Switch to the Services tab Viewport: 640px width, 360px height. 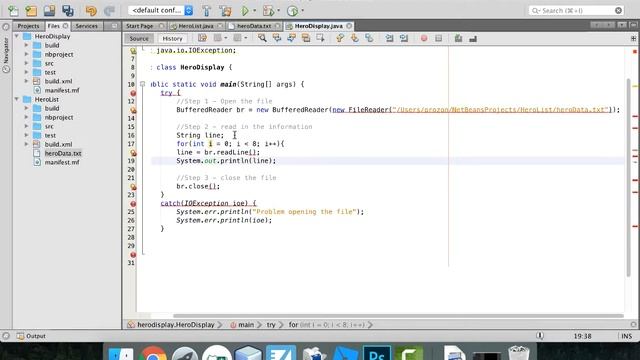(x=87, y=26)
